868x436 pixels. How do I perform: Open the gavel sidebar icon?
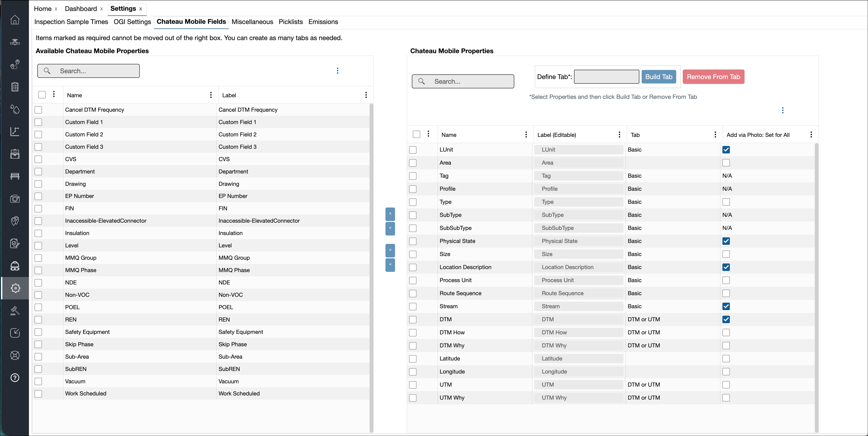[15, 310]
